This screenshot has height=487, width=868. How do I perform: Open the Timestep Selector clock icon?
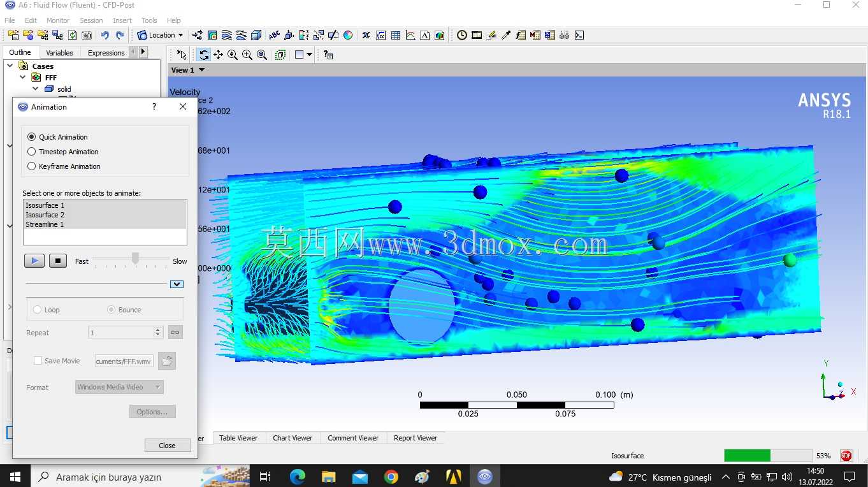click(x=461, y=35)
